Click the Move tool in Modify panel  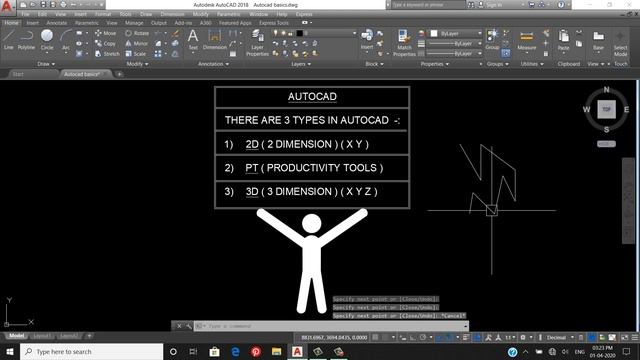pyautogui.click(x=105, y=33)
